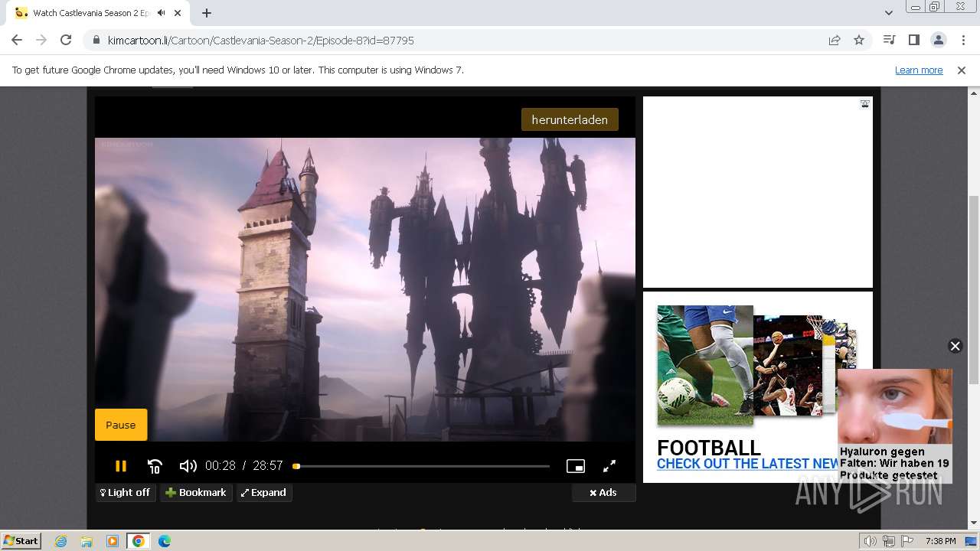Open the media controls icon in Chrome
The height and width of the screenshot is (551, 980).
click(889, 40)
